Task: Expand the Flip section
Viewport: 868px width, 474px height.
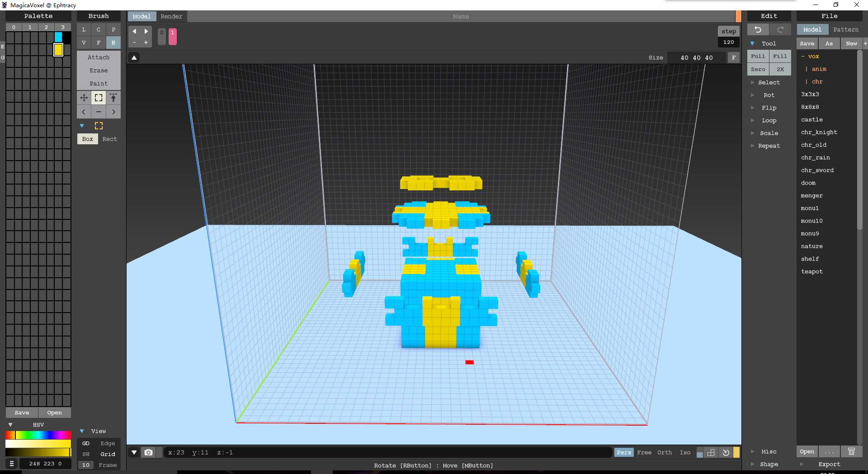Action: [753, 108]
